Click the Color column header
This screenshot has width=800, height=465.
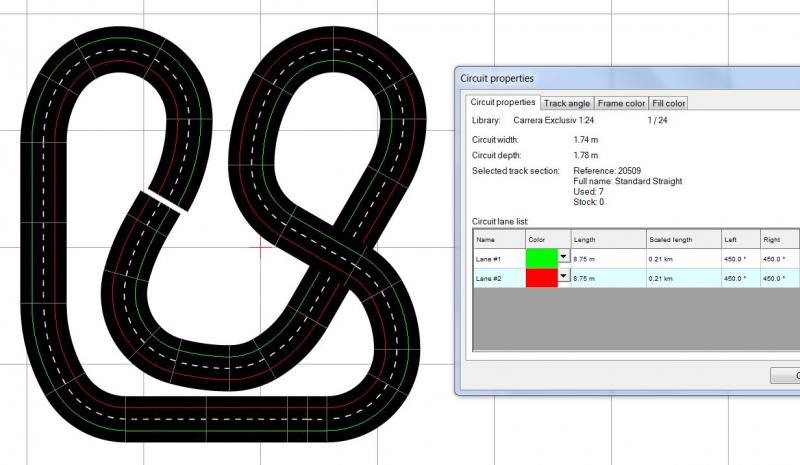[x=547, y=239]
